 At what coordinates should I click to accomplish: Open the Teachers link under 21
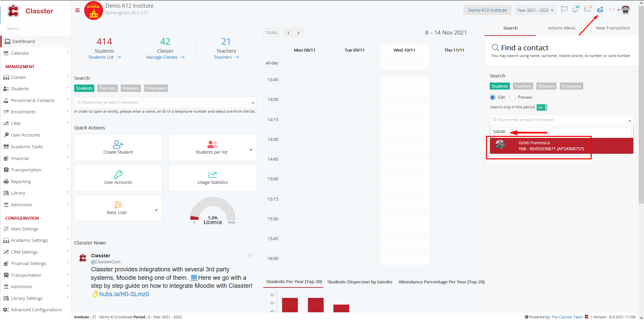coord(226,57)
